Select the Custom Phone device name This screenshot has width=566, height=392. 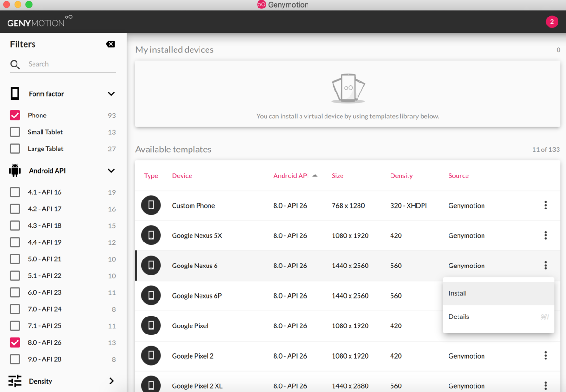(193, 205)
